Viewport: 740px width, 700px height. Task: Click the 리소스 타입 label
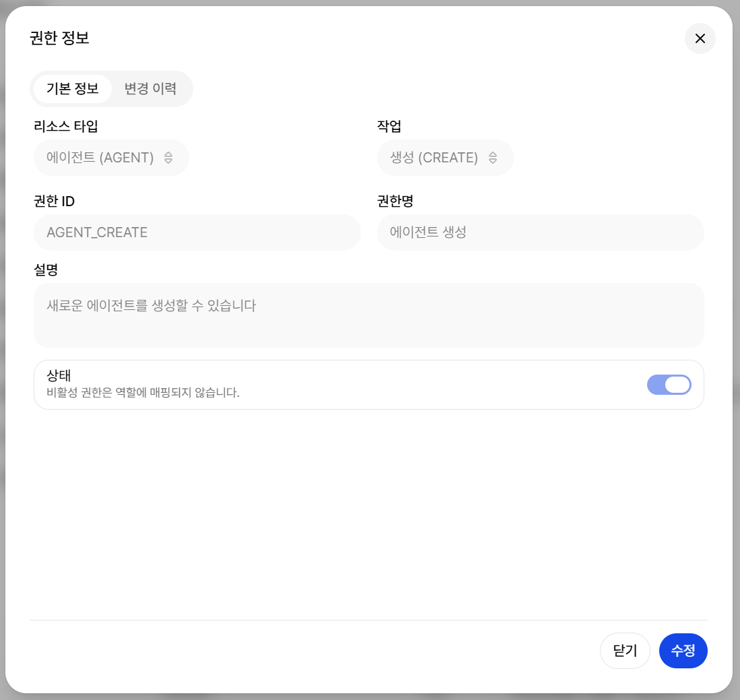coord(66,126)
